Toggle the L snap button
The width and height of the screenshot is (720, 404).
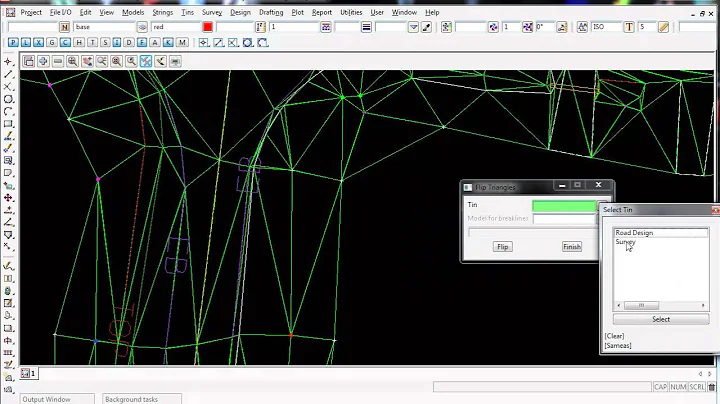(26, 43)
